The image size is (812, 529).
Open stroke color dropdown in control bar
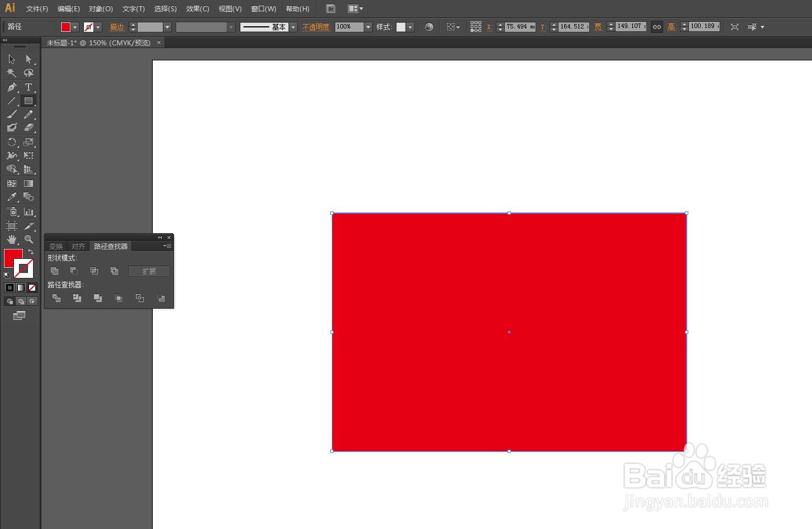click(x=98, y=27)
